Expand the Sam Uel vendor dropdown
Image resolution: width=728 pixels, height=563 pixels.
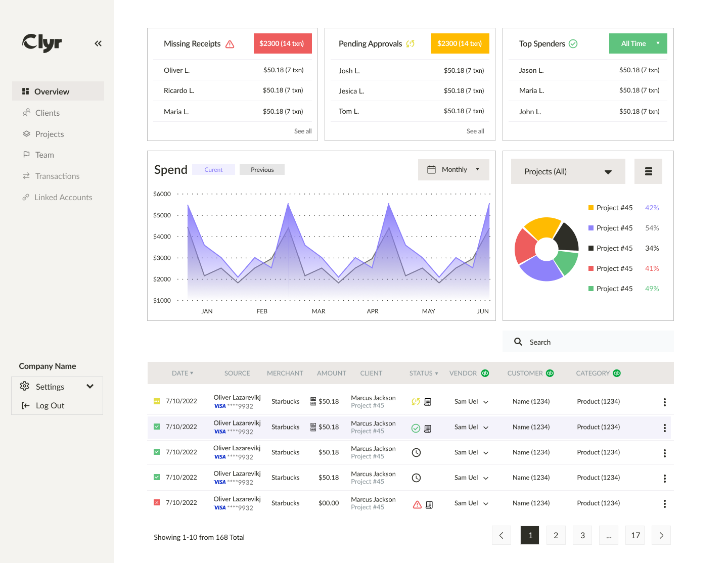click(x=470, y=401)
